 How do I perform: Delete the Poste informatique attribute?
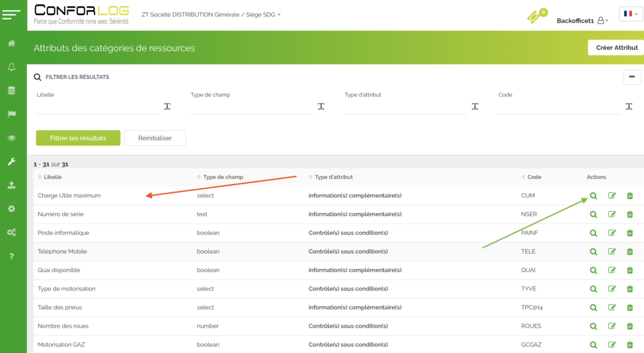tap(630, 233)
